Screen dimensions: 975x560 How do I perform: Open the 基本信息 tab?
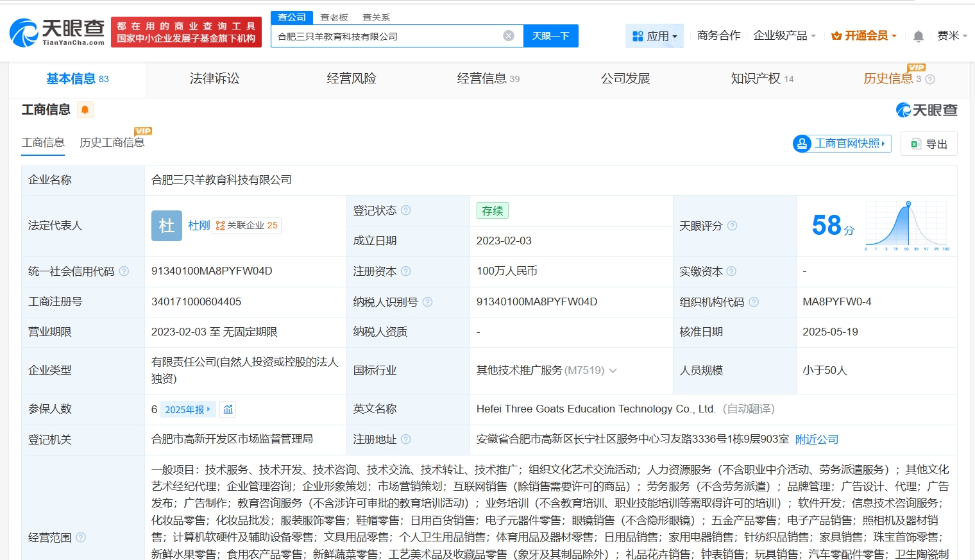78,79
